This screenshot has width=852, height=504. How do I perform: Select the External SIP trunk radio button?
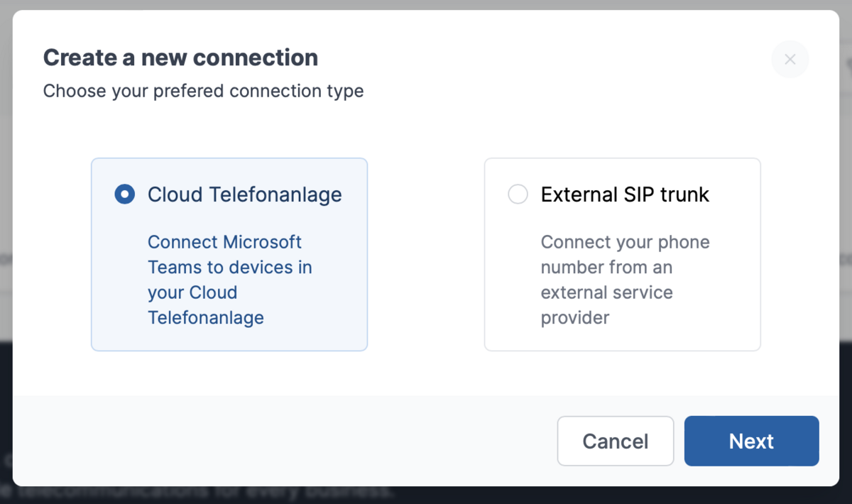[518, 195]
